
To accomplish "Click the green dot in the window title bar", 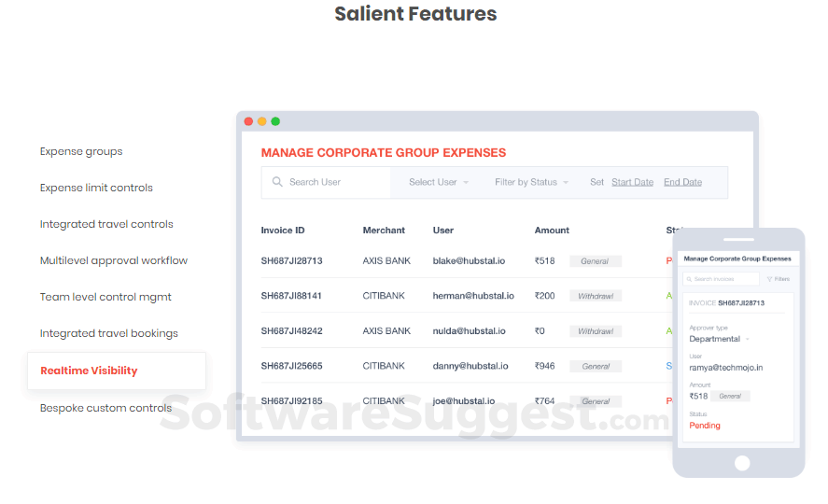I will (275, 121).
